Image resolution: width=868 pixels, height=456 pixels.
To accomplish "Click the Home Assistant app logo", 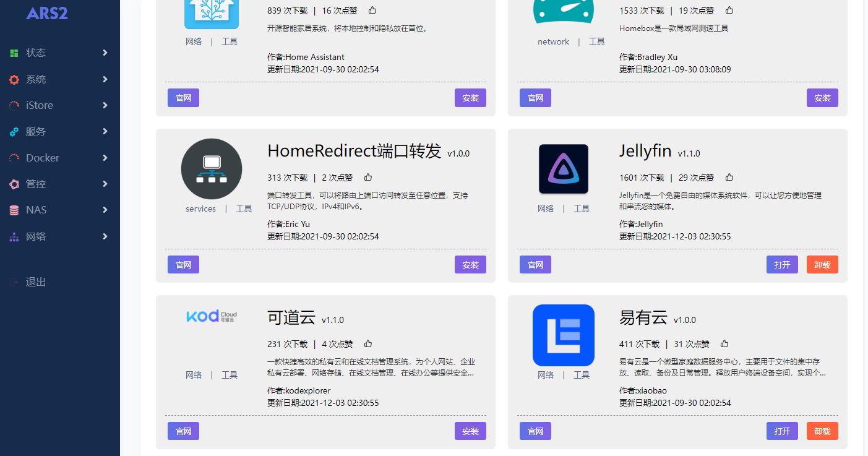I will tap(212, 14).
